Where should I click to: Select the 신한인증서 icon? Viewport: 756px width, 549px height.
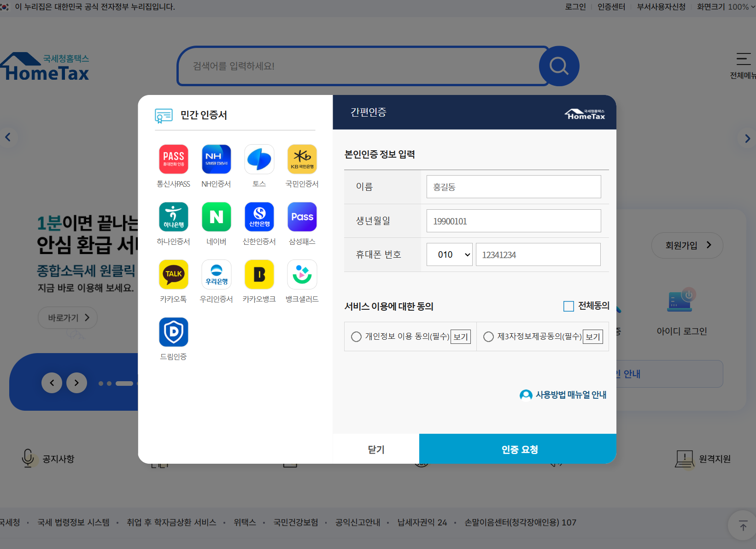pyautogui.click(x=259, y=217)
